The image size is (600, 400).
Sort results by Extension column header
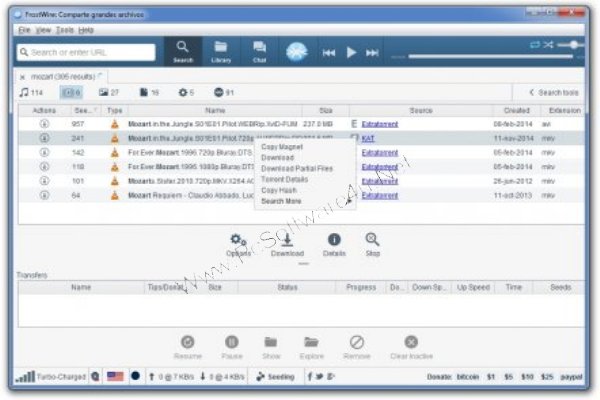pyautogui.click(x=563, y=110)
